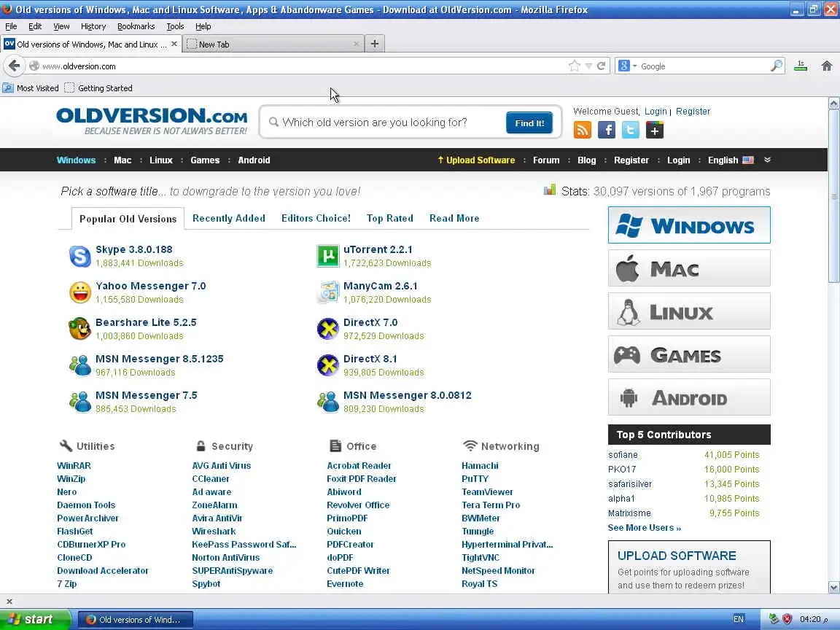The height and width of the screenshot is (630, 840).
Task: Click the Find It! button
Action: click(529, 122)
